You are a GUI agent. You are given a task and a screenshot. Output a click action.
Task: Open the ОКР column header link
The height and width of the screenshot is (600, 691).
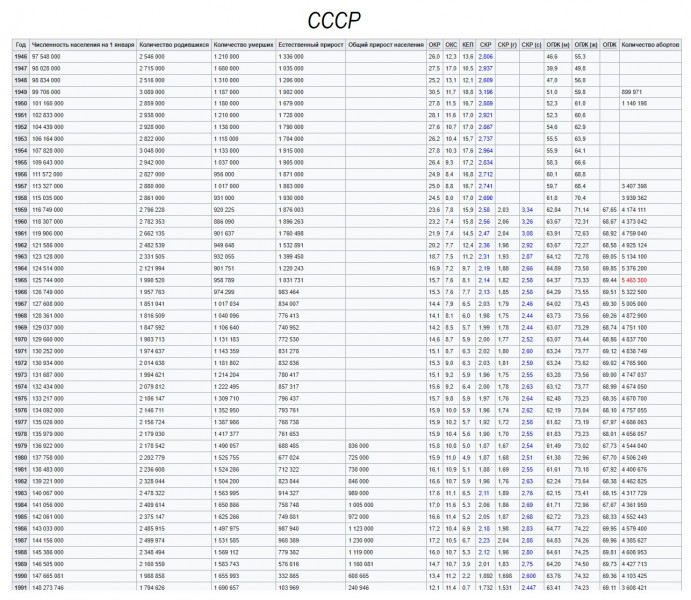click(434, 45)
